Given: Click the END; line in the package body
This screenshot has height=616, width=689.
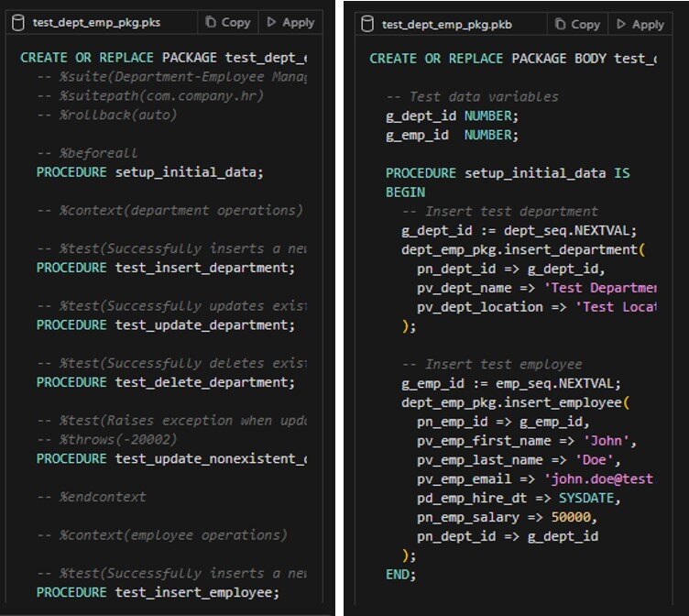Looking at the screenshot, I should point(400,575).
